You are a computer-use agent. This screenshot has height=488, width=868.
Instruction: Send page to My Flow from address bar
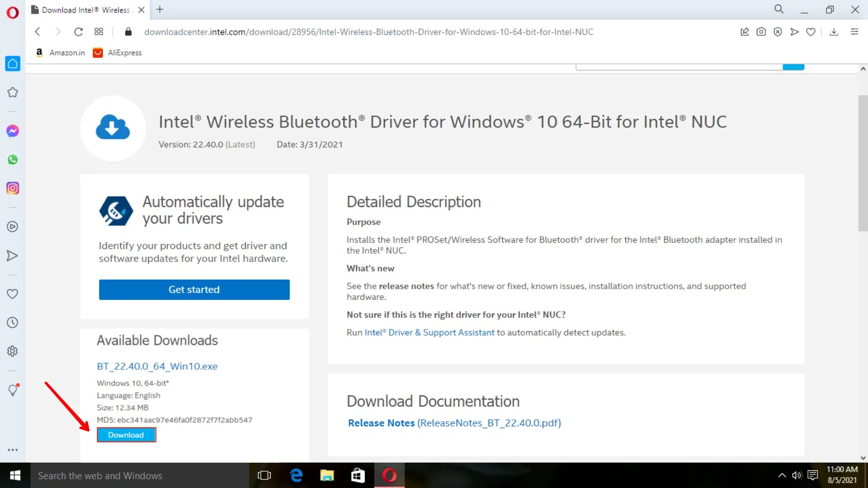click(x=794, y=32)
